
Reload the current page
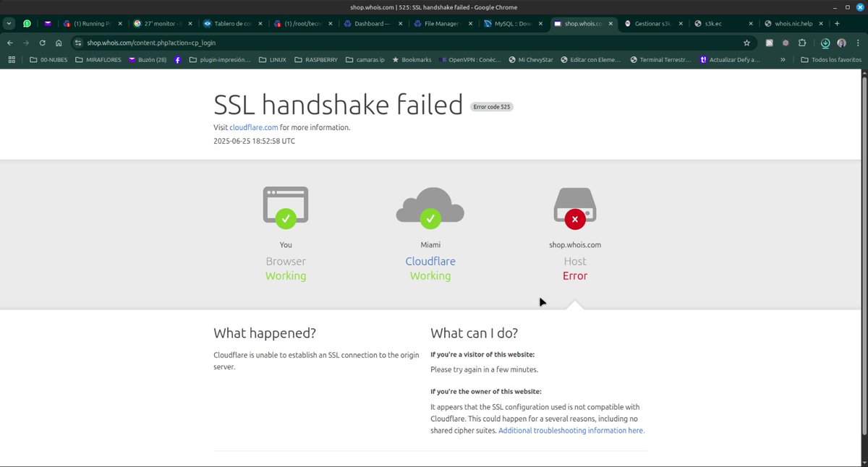(x=43, y=43)
